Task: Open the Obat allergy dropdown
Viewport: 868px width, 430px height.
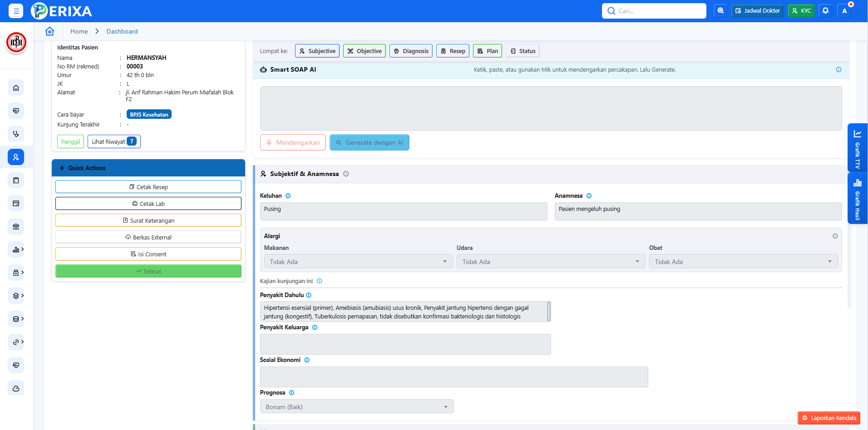Action: point(743,262)
